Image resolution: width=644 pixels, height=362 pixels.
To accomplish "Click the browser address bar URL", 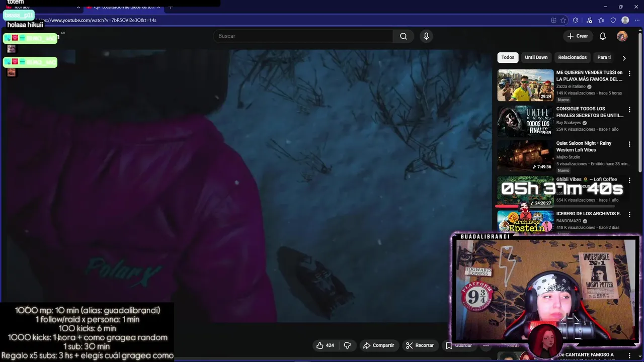I will (97, 20).
